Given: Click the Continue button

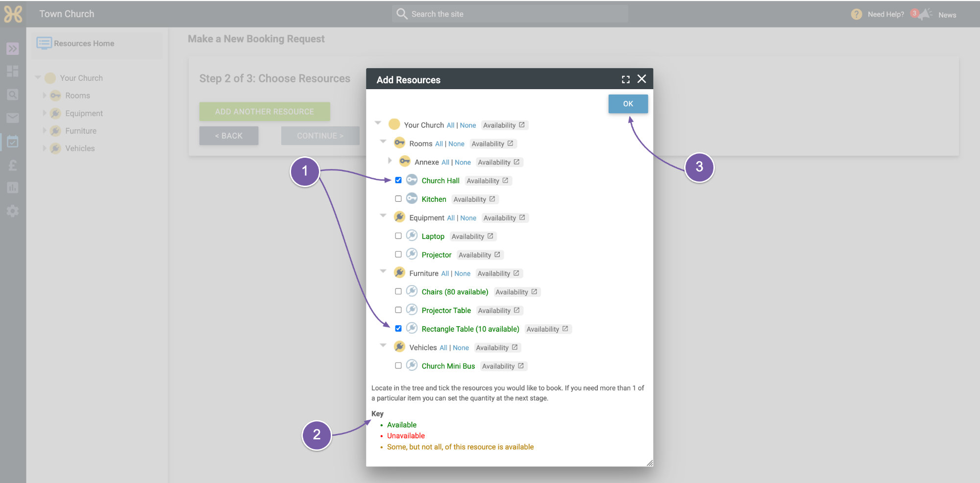Looking at the screenshot, I should (x=320, y=136).
